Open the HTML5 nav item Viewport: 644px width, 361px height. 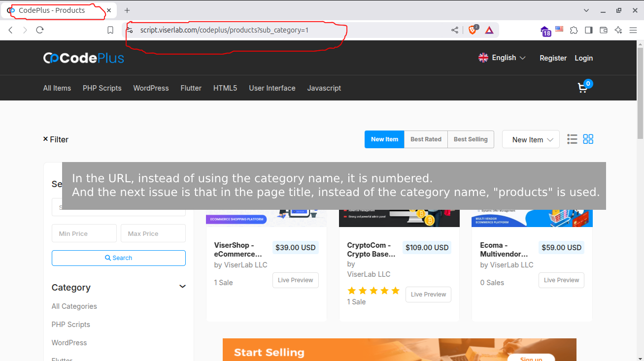click(225, 88)
